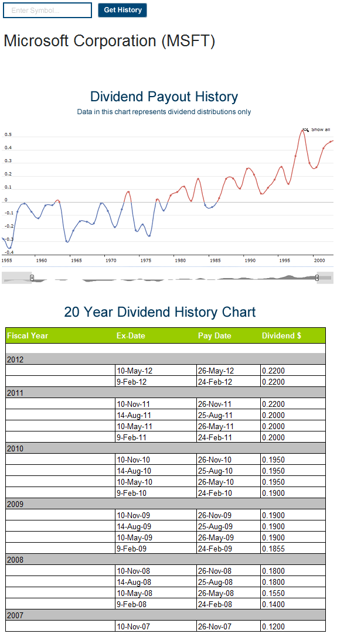Click pay date cell 26-Nov-07
337x644 pixels.
pos(228,626)
